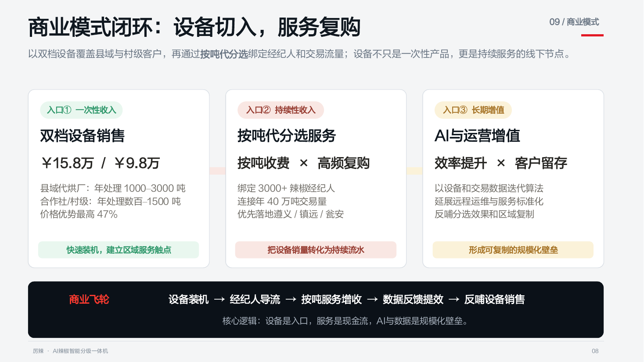Click the arrow between 按吨服务增收 and 数据反馈提效
This screenshot has width=644, height=362.
click(372, 300)
